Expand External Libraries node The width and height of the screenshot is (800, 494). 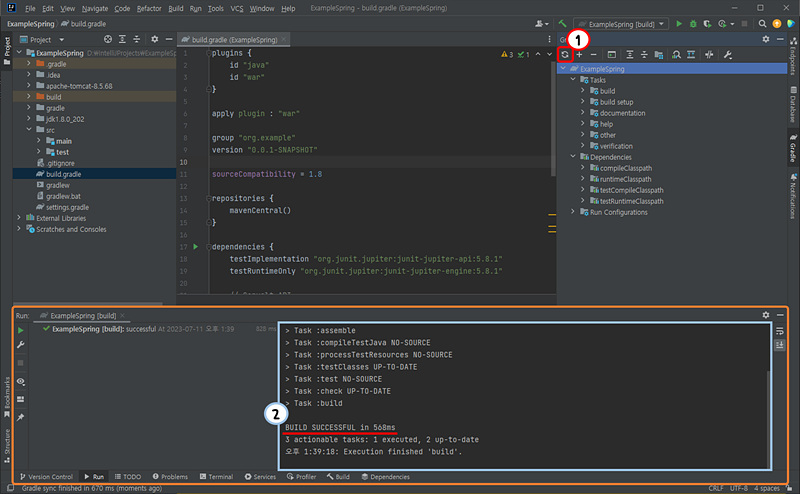(x=19, y=218)
